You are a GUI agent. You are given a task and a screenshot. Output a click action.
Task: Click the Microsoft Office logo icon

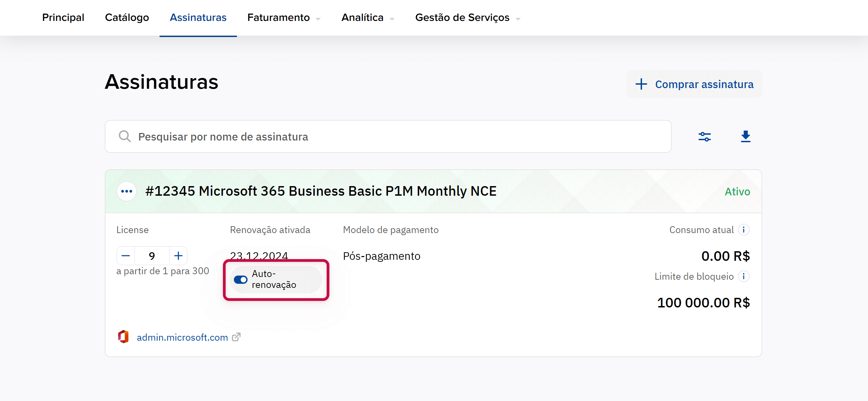coord(123,337)
